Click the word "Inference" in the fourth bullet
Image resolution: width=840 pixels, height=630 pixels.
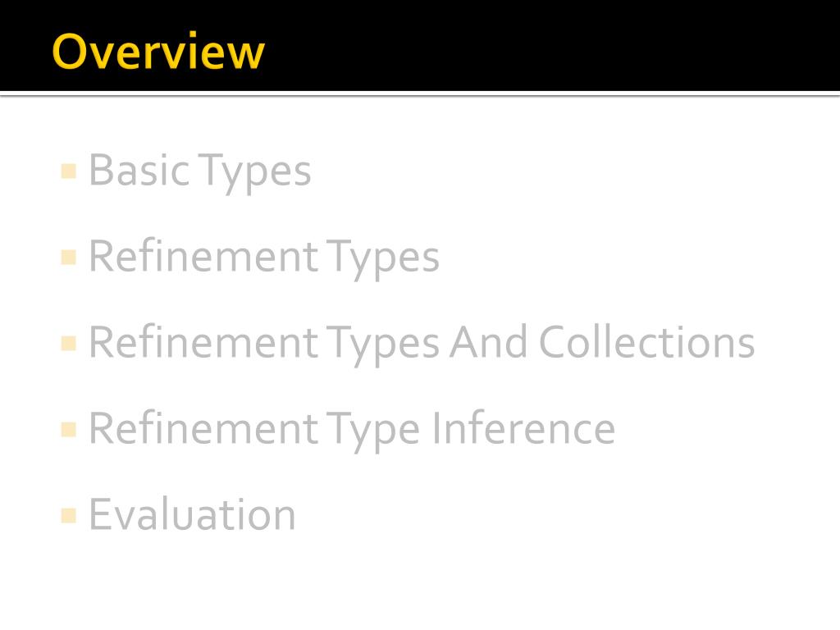pyautogui.click(x=523, y=428)
